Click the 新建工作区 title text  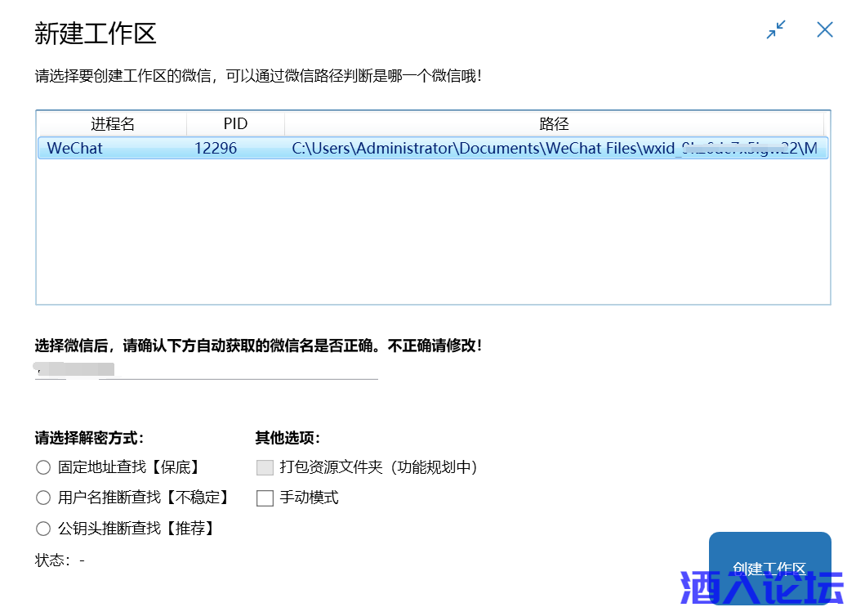96,33
